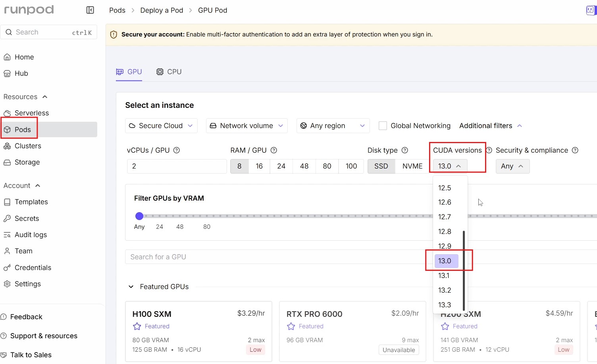
Task: Open help for Security & compliance
Action: tap(575, 150)
